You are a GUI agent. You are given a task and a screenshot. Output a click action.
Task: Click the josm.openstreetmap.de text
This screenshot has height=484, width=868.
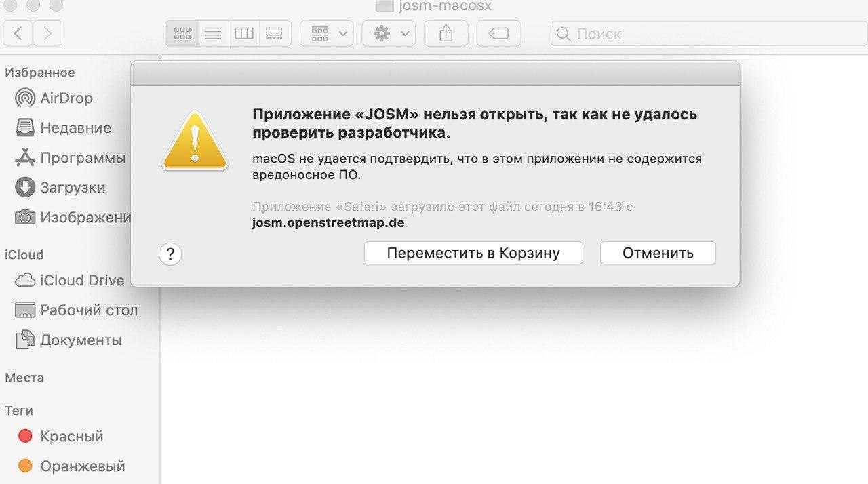328,223
